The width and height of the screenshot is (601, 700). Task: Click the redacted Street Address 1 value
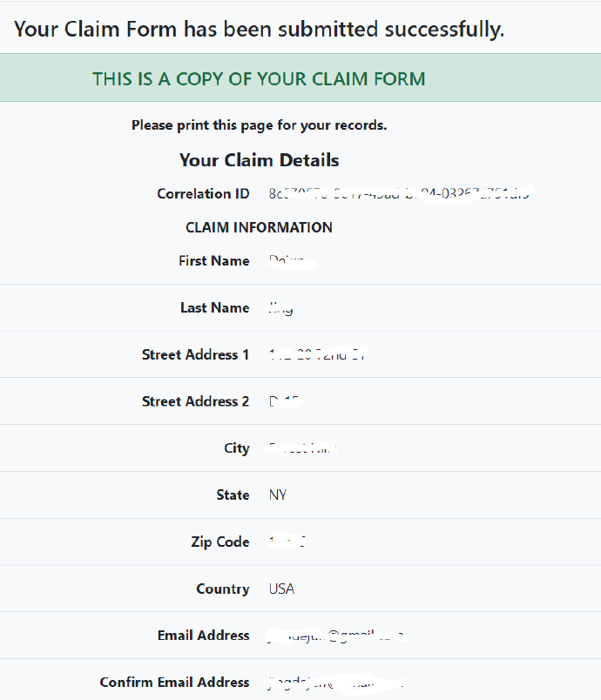click(x=319, y=354)
